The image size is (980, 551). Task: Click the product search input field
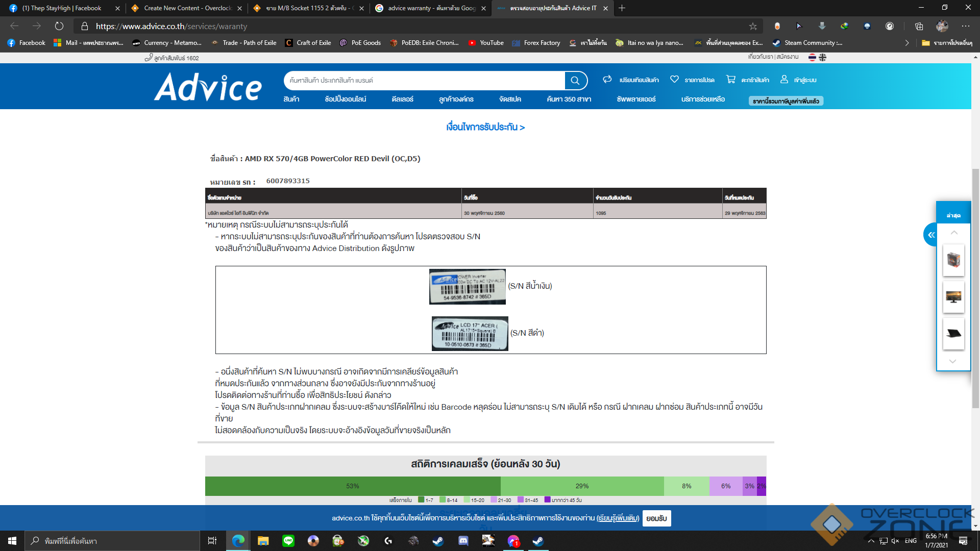point(424,81)
